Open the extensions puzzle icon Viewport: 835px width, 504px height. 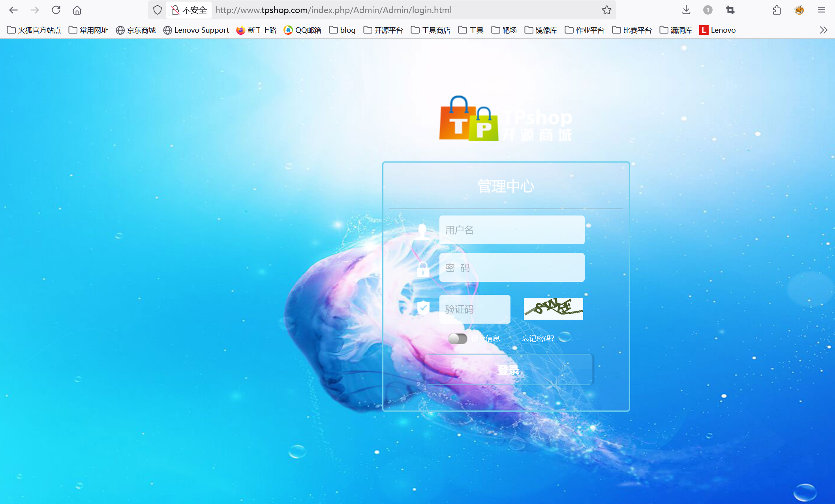(x=777, y=10)
